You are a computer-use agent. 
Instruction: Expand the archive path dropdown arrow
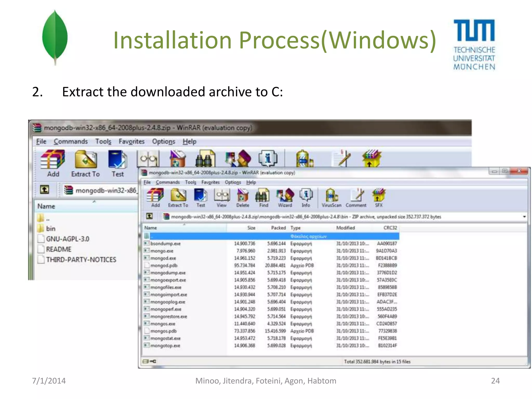[524, 217]
